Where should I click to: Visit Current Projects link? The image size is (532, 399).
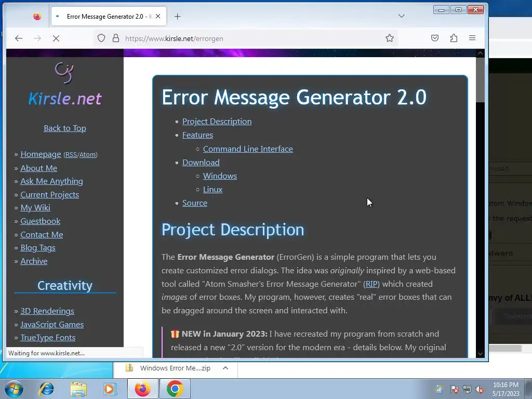[x=49, y=195]
